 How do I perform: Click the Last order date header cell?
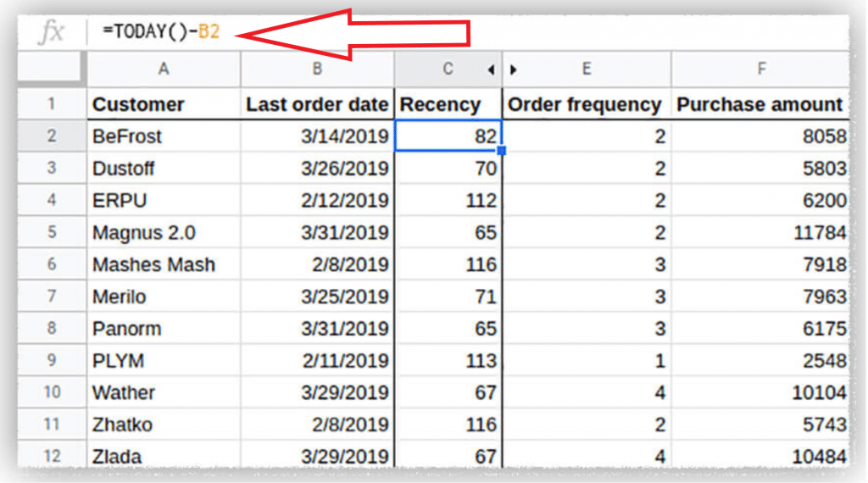317,104
